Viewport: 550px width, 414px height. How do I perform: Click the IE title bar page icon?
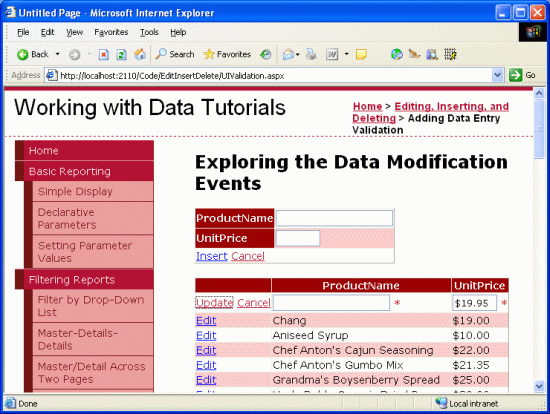(x=10, y=13)
